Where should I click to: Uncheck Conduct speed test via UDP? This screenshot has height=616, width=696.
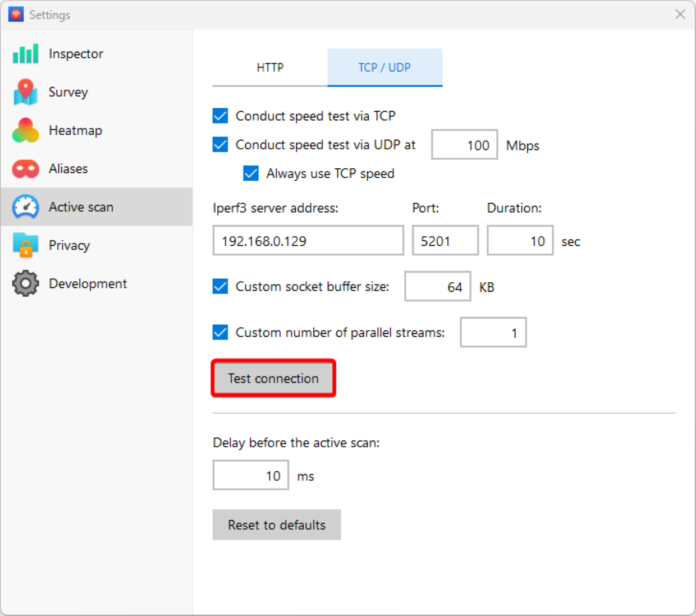coord(221,145)
